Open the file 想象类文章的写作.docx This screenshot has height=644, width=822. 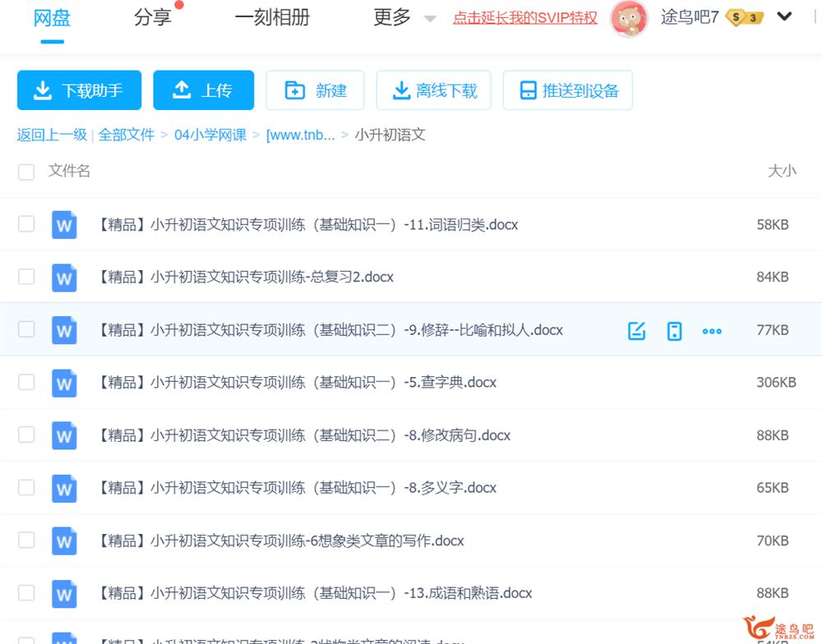(x=281, y=540)
